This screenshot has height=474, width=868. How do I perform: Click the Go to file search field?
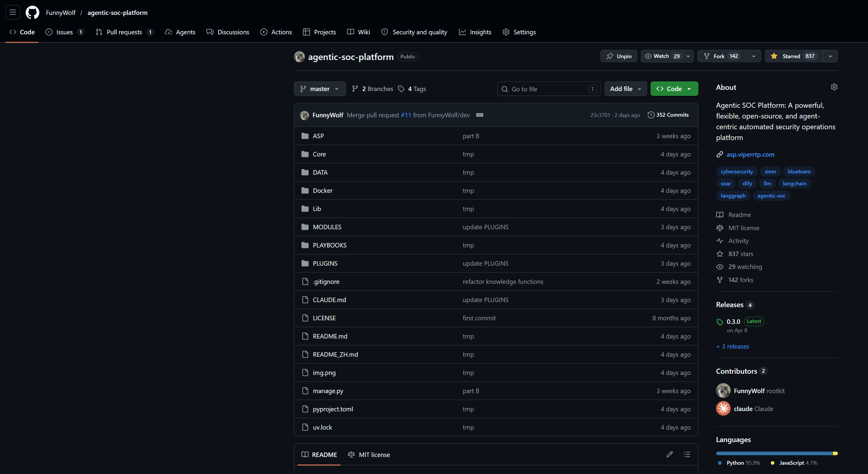coord(549,89)
